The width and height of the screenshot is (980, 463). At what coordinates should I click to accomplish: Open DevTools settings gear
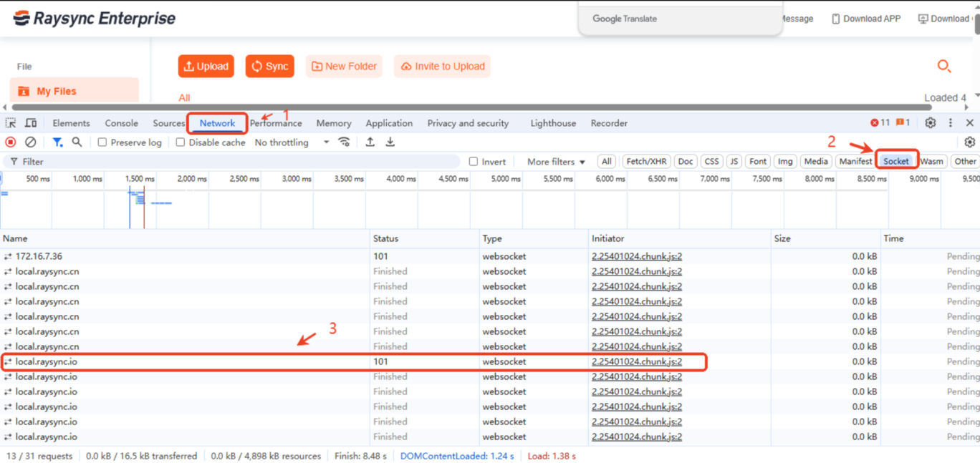tap(930, 123)
